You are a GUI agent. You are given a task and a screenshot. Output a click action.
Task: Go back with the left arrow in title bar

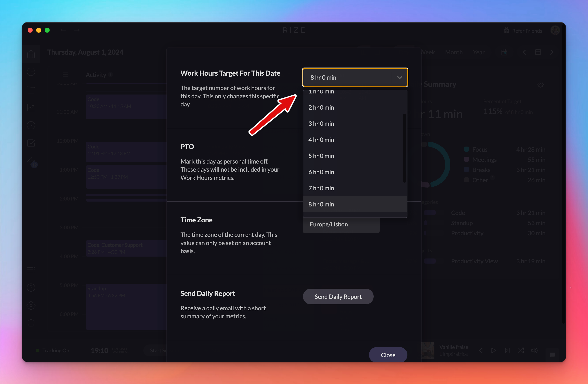pyautogui.click(x=63, y=30)
